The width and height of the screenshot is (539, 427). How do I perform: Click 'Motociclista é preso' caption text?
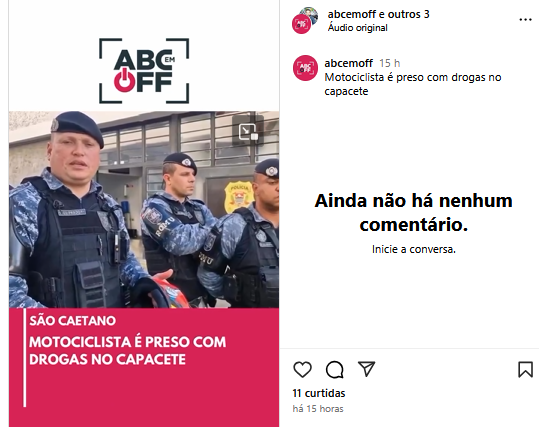[x=412, y=84]
